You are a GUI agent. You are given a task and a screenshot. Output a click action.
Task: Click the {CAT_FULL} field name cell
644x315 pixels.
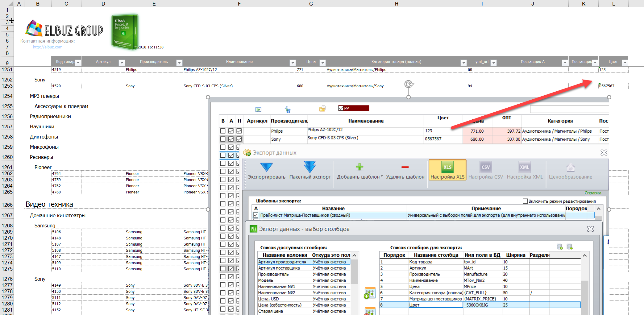click(x=483, y=292)
